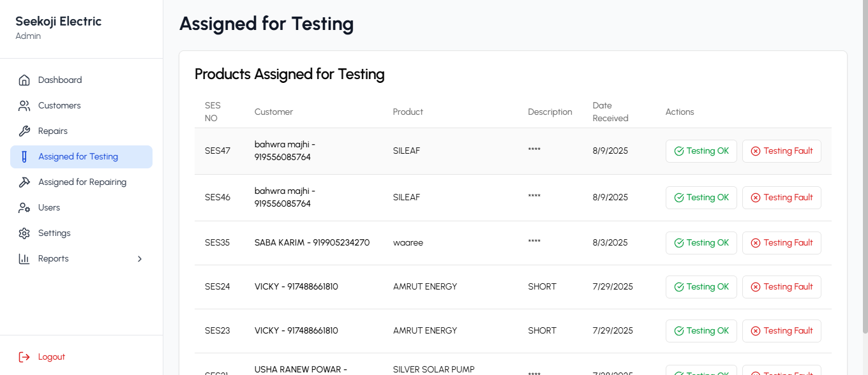Click the Users gear-person icon

point(24,208)
